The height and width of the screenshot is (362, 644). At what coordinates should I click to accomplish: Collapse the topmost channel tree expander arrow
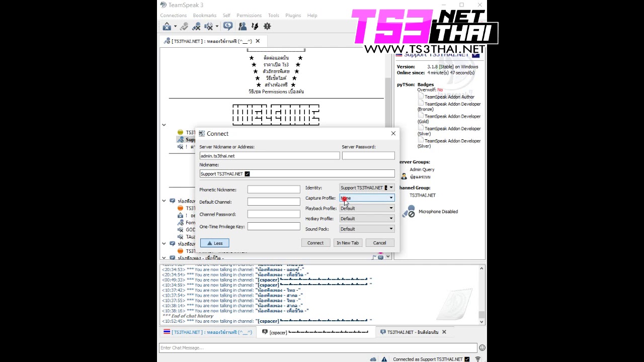164,125
